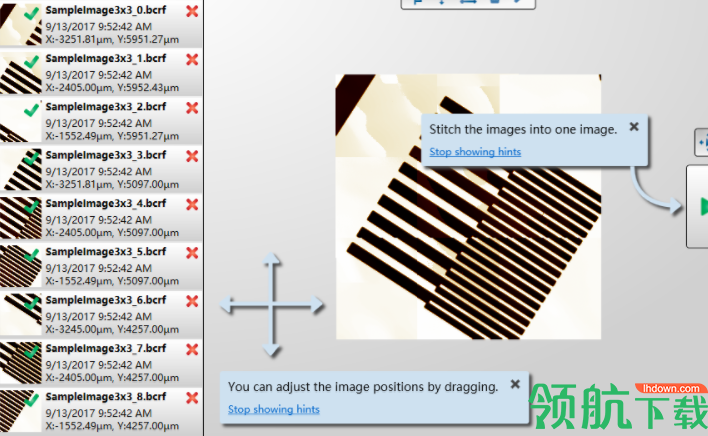Image resolution: width=708 pixels, height=436 pixels.
Task: Click the 'You can adjust the image positions' hint text
Action: (x=363, y=387)
